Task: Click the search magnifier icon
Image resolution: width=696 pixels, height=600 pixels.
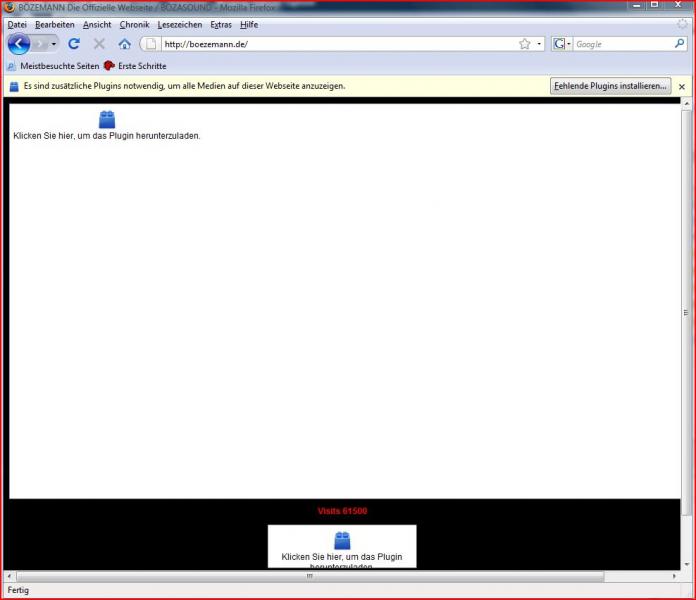Action: point(680,44)
